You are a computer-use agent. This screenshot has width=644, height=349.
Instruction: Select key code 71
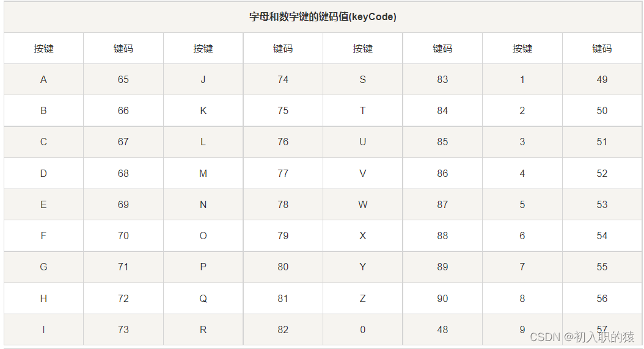click(x=123, y=267)
